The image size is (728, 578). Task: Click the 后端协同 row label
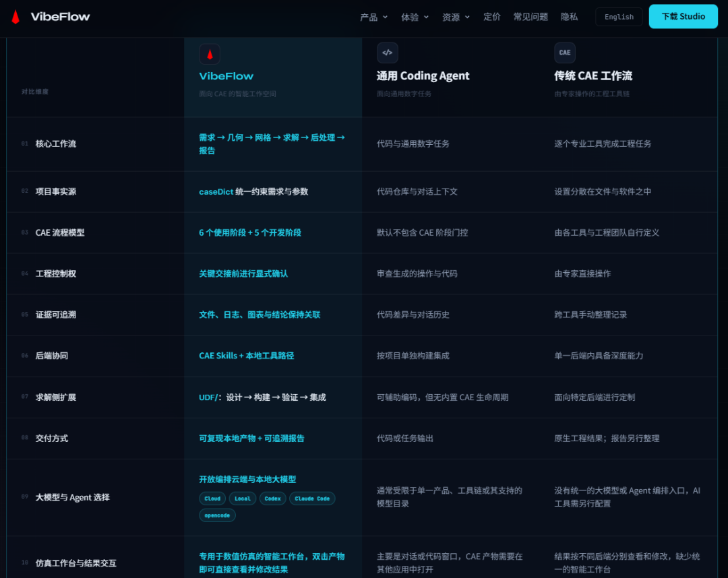click(x=51, y=356)
